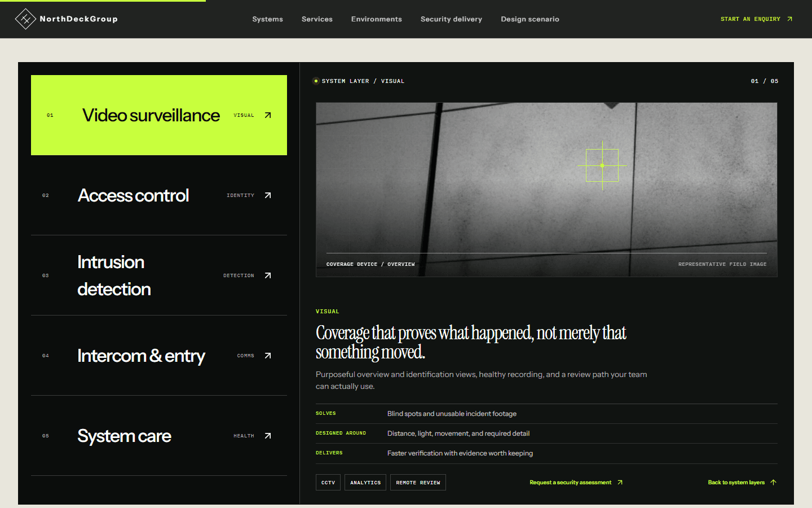812x508 pixels.
Task: Click the DESIGNED AROUND row label
Action: pos(341,433)
